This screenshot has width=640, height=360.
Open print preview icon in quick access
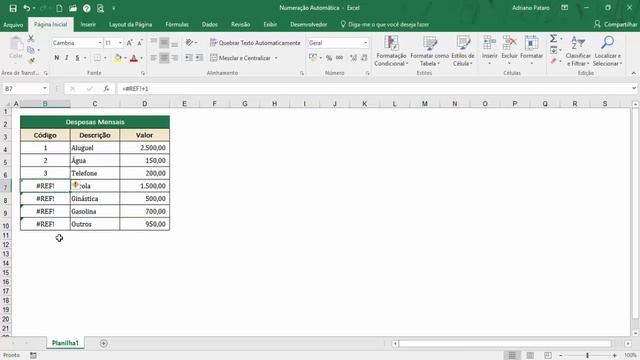[100, 8]
